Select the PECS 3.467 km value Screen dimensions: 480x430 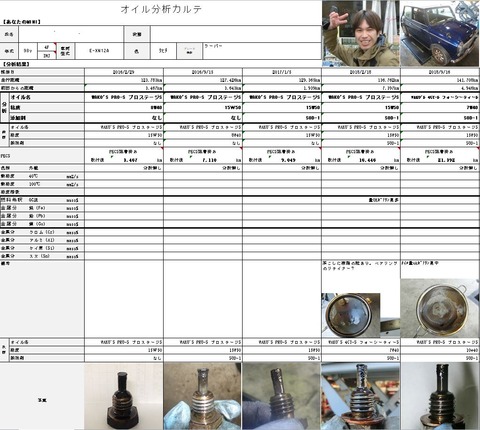tap(130, 160)
